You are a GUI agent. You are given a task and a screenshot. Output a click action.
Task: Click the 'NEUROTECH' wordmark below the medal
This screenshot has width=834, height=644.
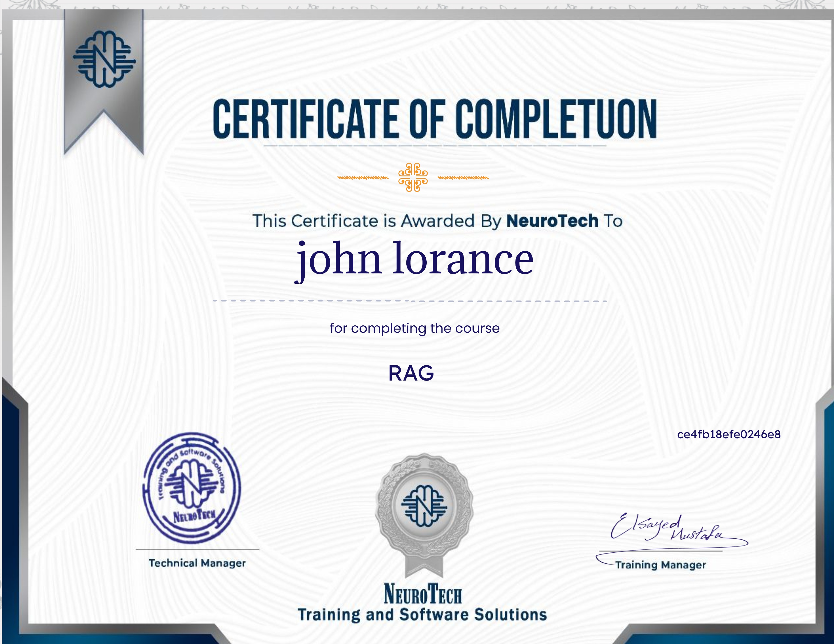[423, 594]
